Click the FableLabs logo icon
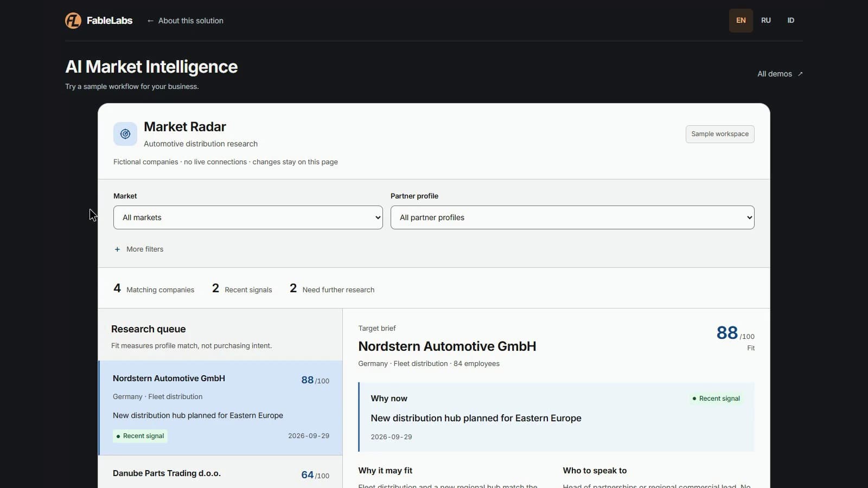868x488 pixels. pos(73,21)
